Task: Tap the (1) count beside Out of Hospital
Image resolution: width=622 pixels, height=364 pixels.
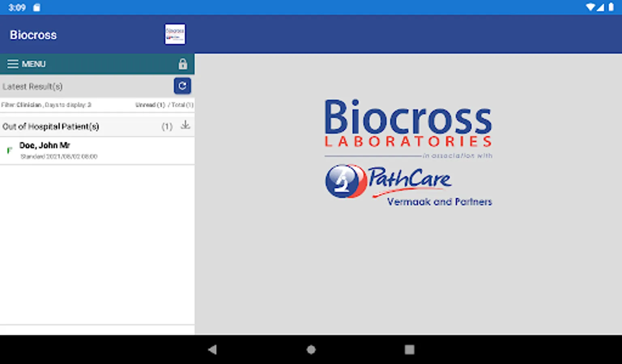Action: pyautogui.click(x=167, y=127)
